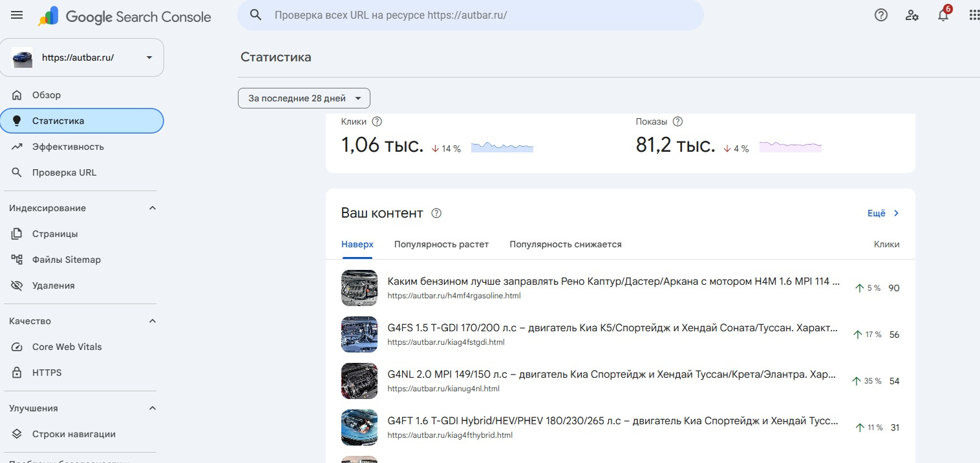
Task: Collapse the Индексирование section
Action: [153, 208]
